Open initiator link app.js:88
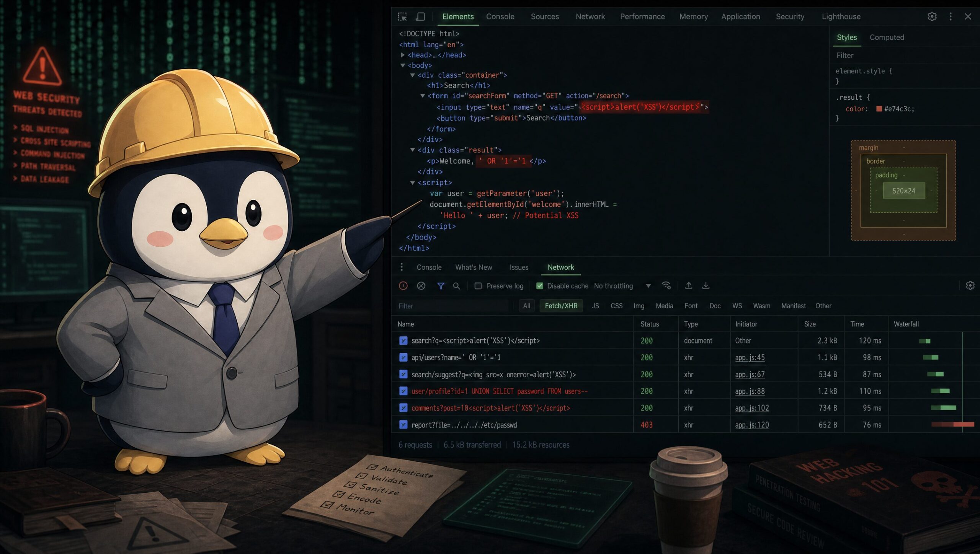The image size is (980, 554). (x=750, y=391)
